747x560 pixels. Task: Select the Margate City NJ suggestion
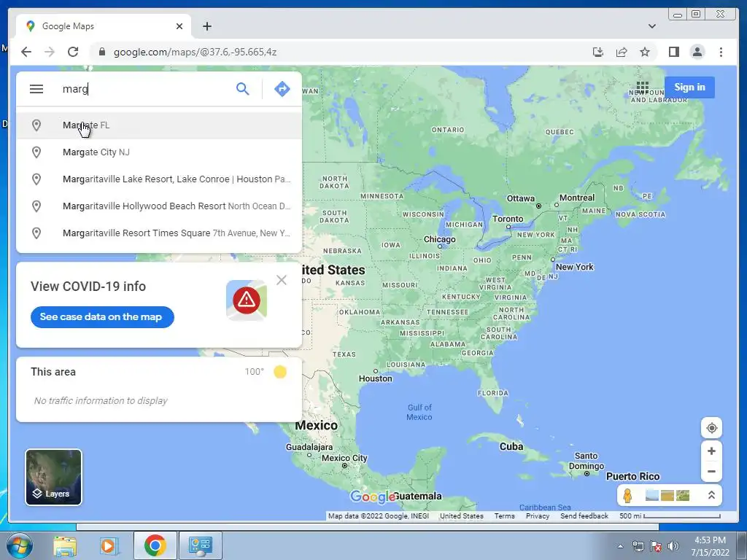[x=159, y=152]
